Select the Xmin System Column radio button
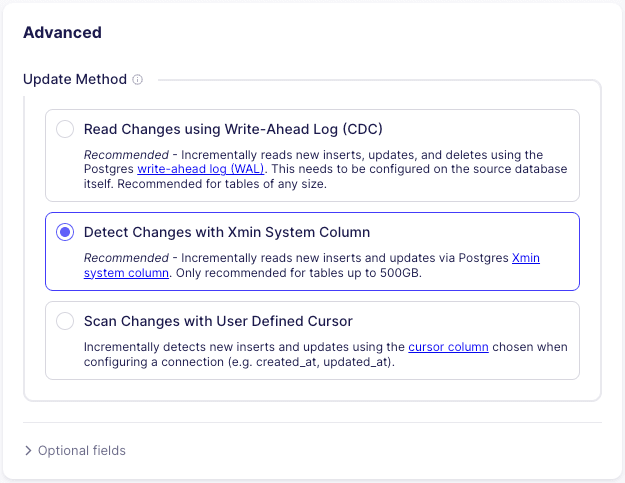Viewport: 625px width, 483px height. pos(65,233)
